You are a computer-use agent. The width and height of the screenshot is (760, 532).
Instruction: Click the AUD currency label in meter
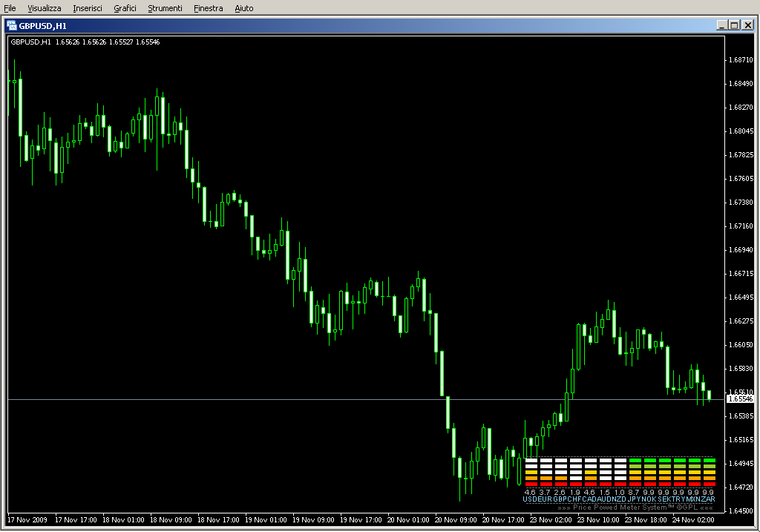point(605,499)
